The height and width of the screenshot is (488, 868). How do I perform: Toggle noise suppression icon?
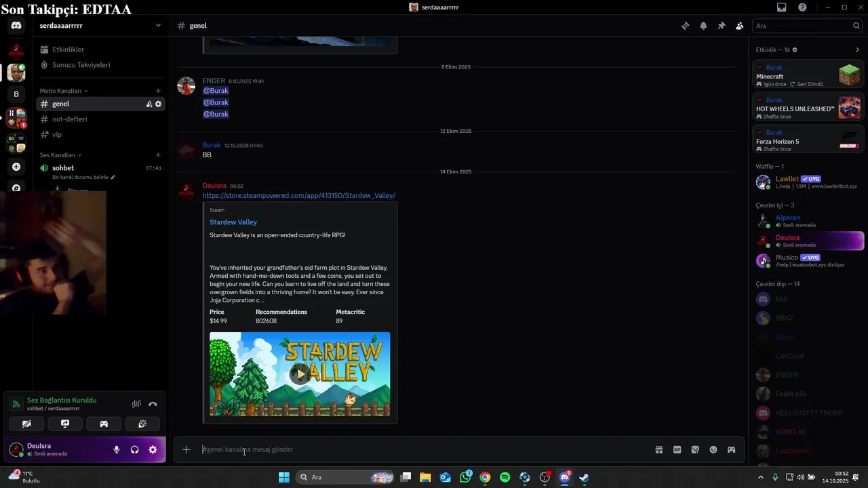[136, 404]
